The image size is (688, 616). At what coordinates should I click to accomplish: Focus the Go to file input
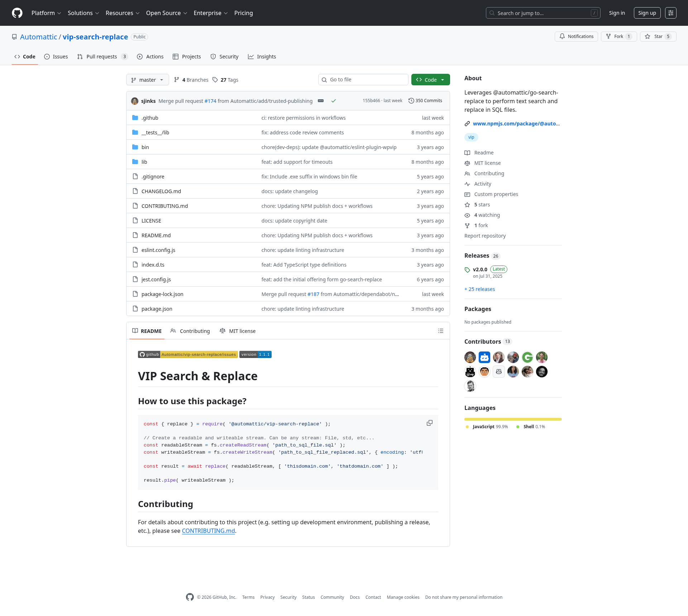[363, 80]
